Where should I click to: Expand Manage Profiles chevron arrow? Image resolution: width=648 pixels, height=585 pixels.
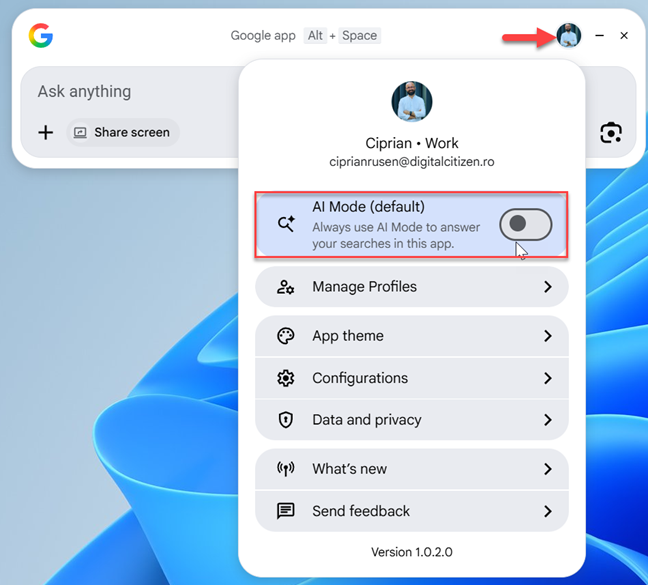coord(547,287)
